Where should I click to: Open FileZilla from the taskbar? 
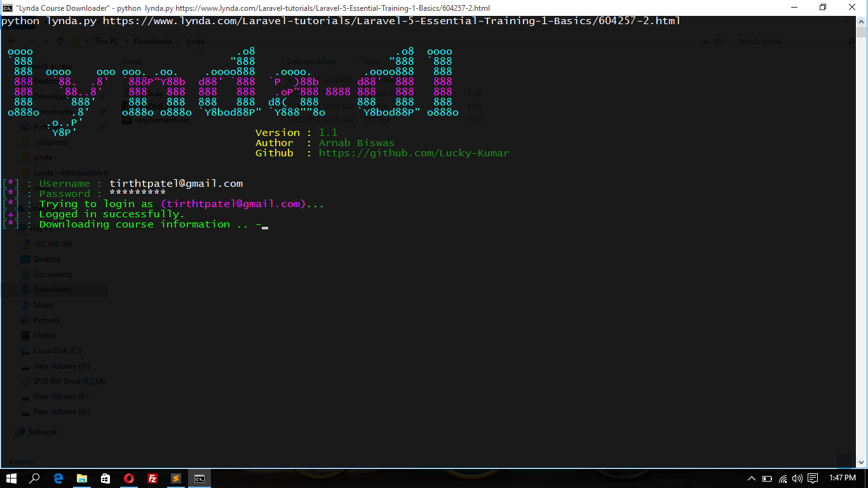click(153, 478)
